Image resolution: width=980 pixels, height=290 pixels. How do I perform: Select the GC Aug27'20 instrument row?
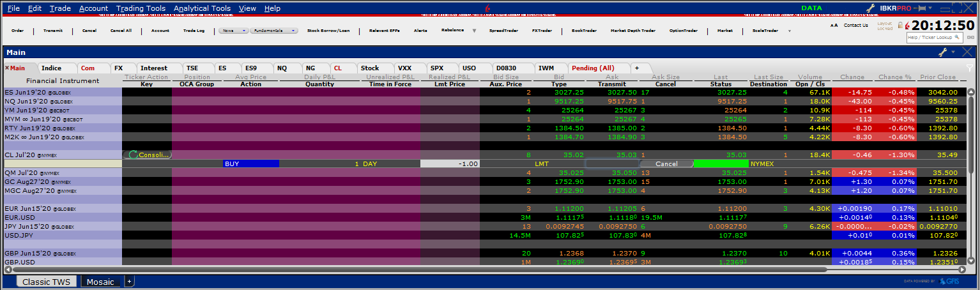click(63, 181)
